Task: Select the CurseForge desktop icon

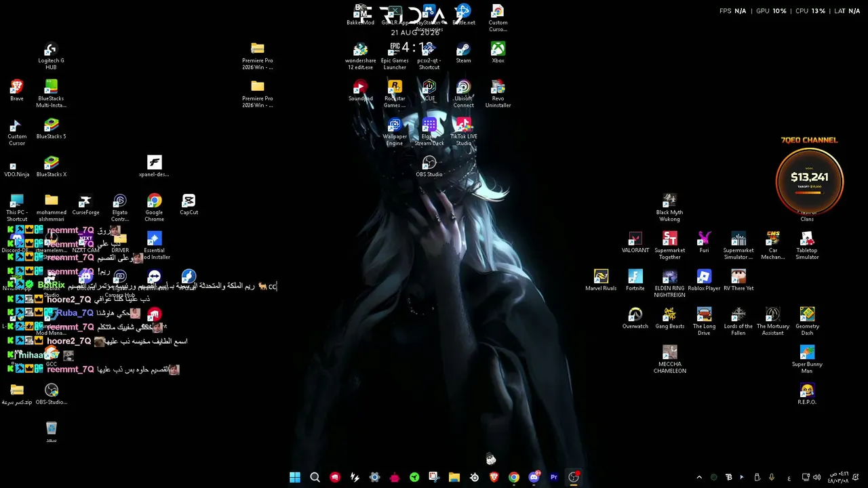Action: [x=85, y=205]
